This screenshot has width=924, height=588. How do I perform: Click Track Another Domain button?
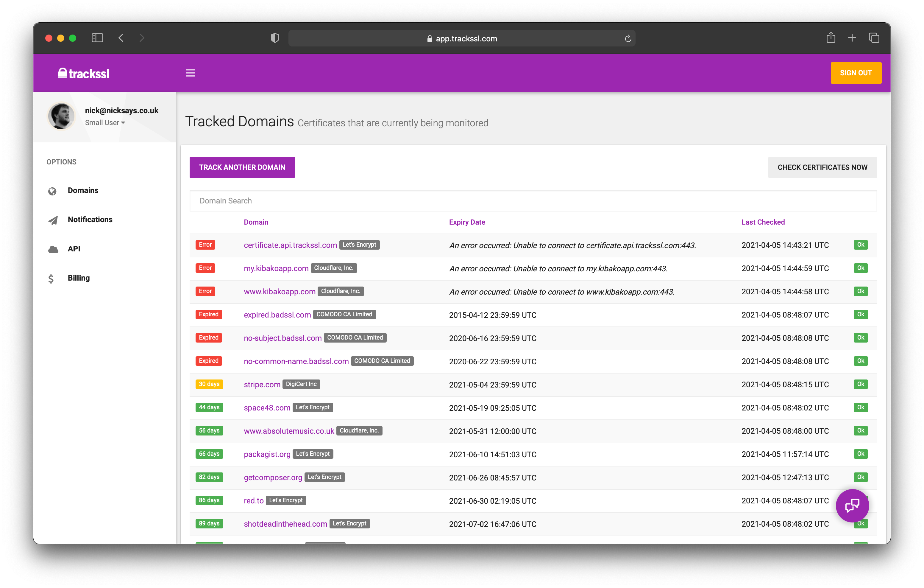pos(242,167)
